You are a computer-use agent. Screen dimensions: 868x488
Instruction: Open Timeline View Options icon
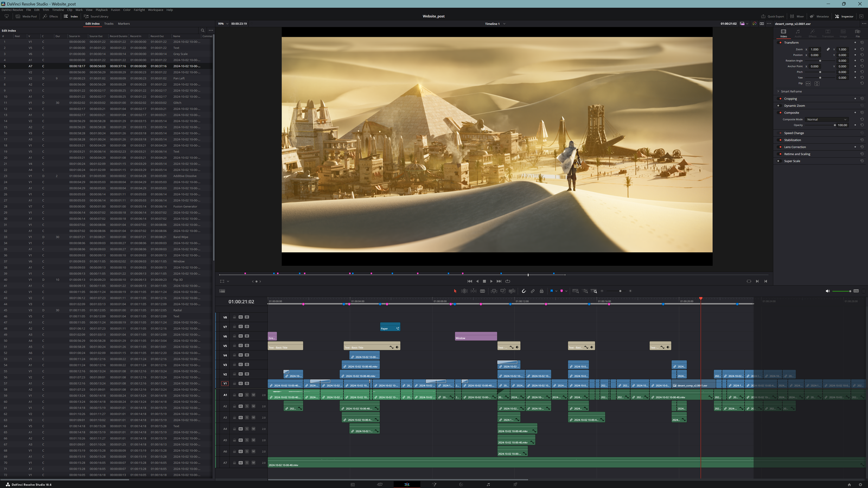[222, 291]
